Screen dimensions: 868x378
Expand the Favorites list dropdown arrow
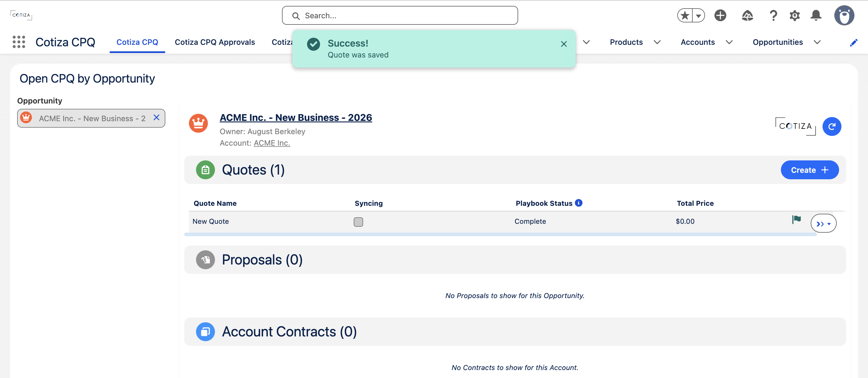click(699, 16)
